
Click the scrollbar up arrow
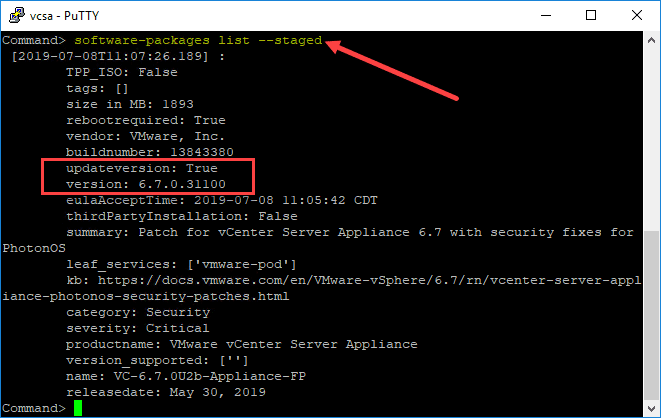pos(651,40)
